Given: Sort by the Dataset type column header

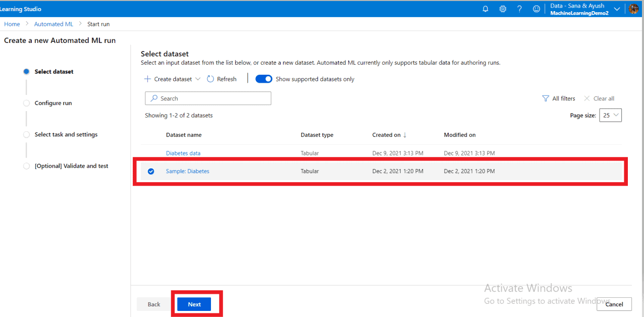Looking at the screenshot, I should pos(317,135).
